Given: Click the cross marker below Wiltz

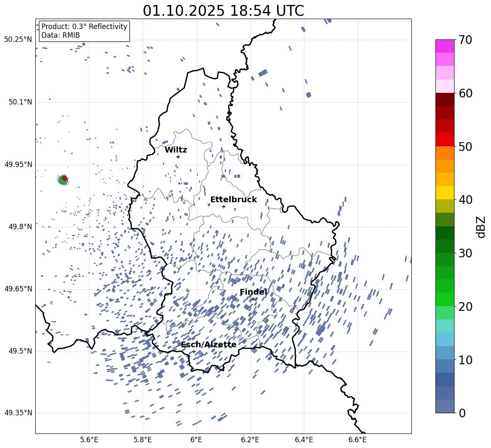Looking at the screenshot, I should [x=178, y=157].
